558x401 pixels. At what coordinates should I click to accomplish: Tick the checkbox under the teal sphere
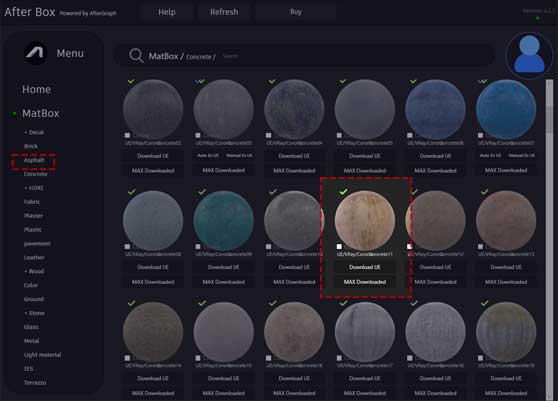(x=198, y=246)
